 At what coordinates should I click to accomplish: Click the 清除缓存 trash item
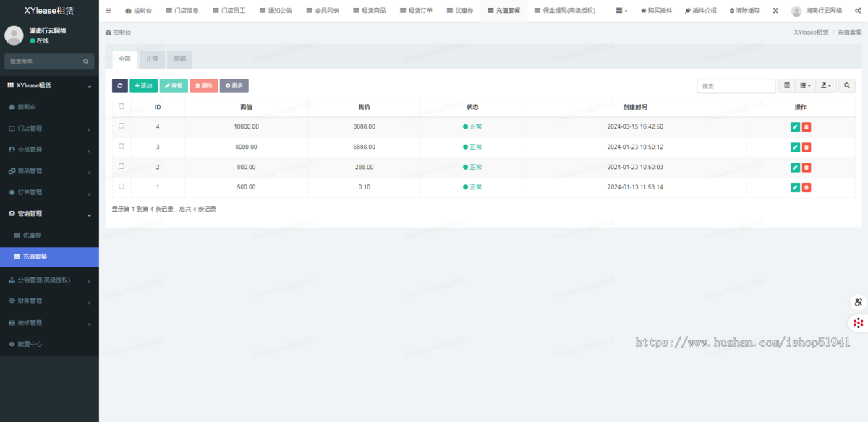(744, 11)
